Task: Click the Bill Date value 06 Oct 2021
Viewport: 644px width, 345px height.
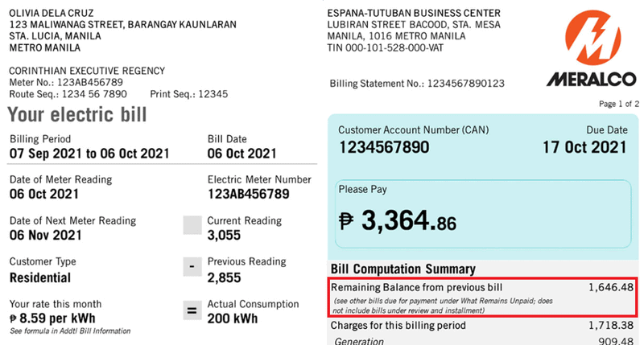Action: [x=242, y=154]
